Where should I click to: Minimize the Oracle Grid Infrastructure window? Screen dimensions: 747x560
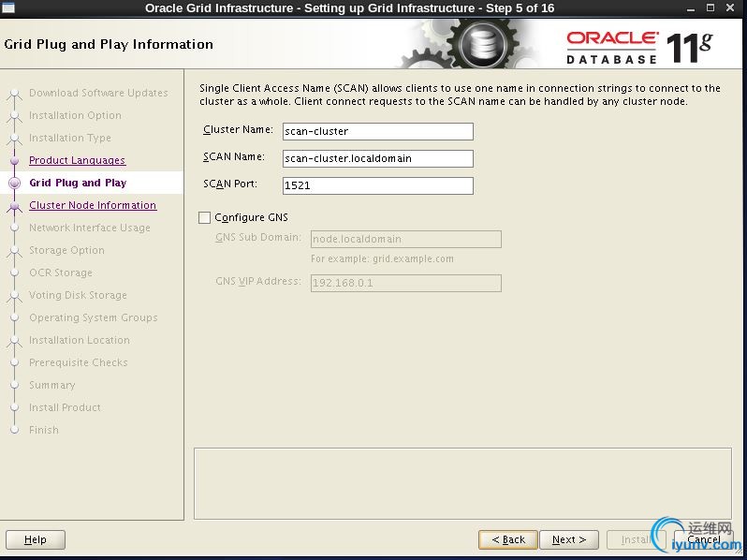click(691, 8)
